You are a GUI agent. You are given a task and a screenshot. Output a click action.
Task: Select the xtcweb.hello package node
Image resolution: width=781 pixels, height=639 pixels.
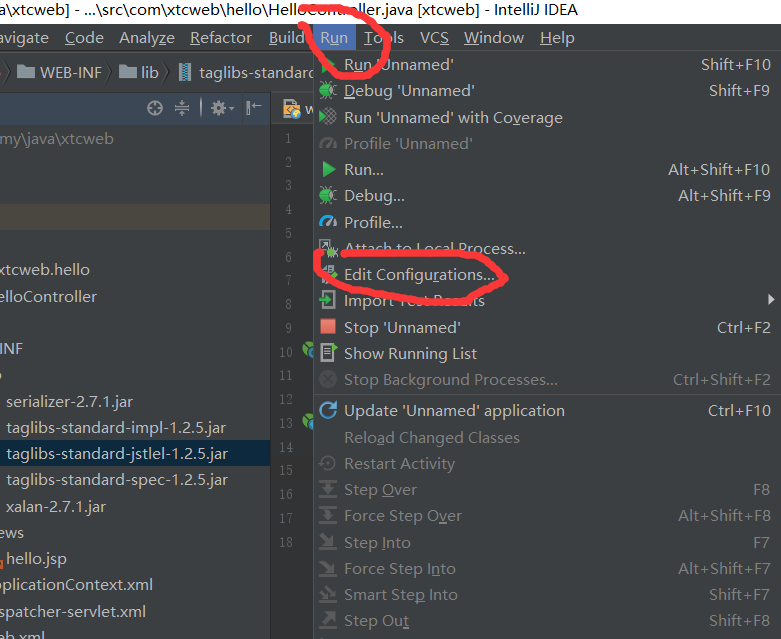45,270
